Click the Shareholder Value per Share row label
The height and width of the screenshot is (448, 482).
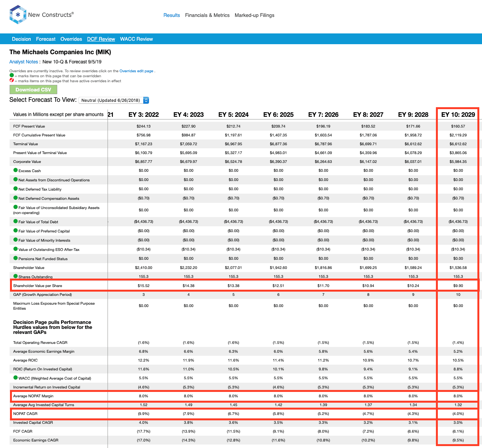click(38, 286)
